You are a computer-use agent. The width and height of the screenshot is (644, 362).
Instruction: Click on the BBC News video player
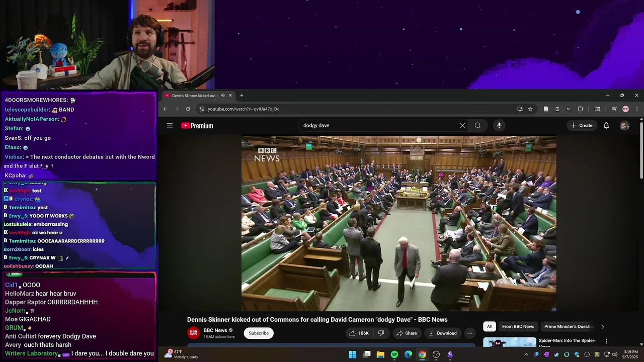point(399,224)
